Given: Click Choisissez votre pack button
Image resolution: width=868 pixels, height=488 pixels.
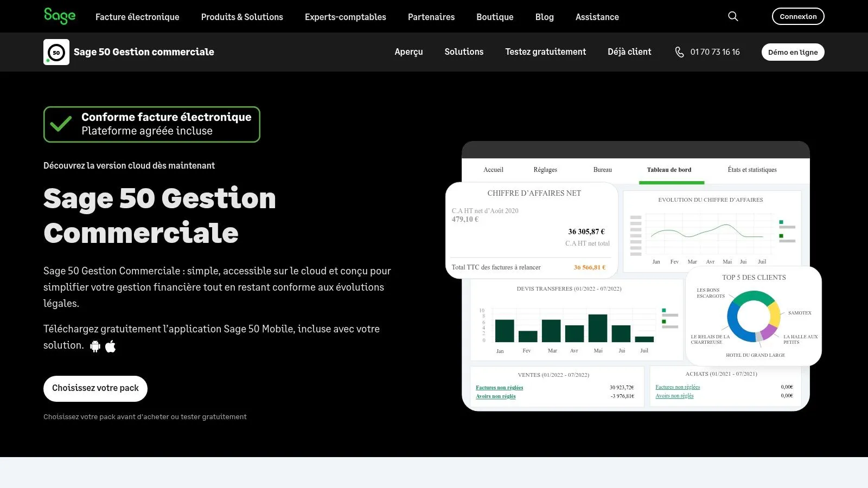Looking at the screenshot, I should coord(95,389).
